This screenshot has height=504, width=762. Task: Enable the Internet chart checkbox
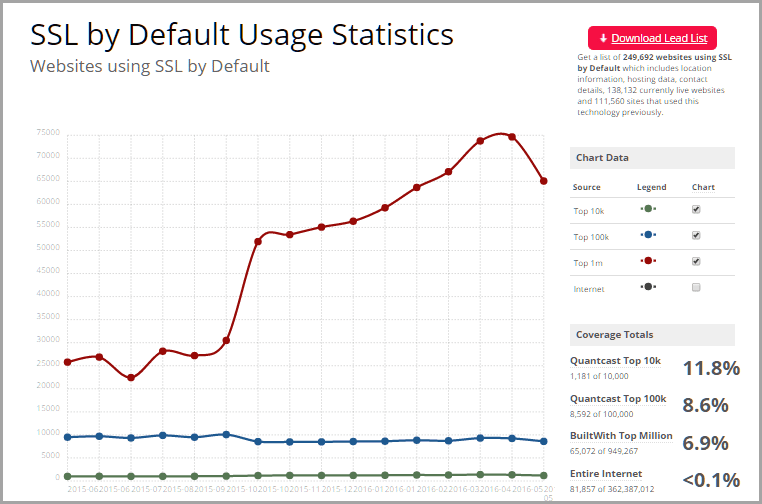(x=696, y=287)
